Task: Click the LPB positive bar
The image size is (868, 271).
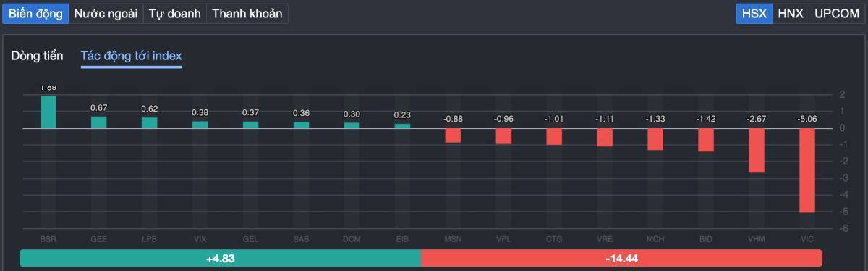Action: (150, 122)
